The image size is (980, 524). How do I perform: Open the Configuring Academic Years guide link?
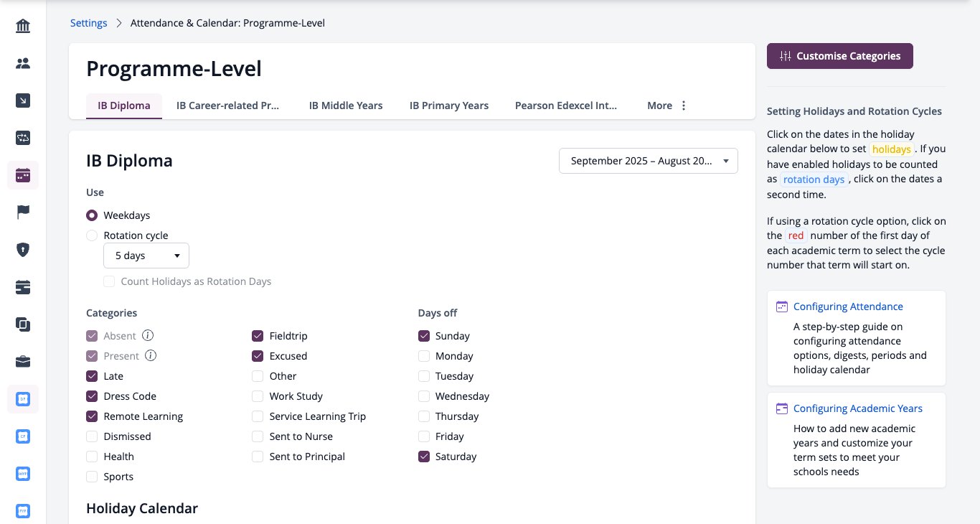858,408
